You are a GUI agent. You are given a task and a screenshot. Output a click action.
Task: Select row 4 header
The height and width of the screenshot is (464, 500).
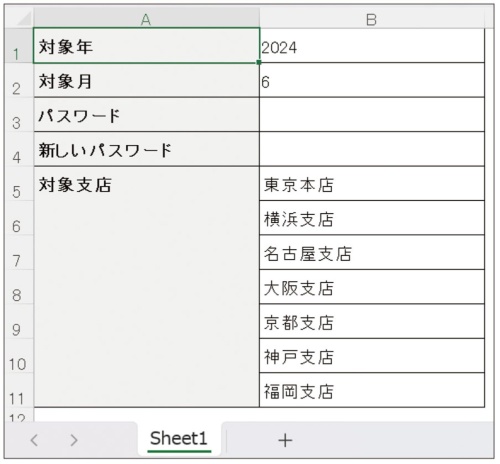[x=19, y=149]
